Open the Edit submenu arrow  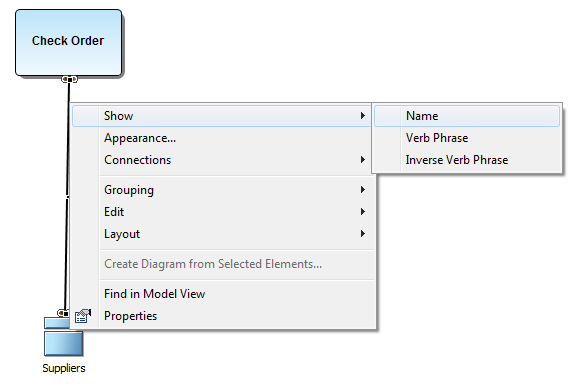click(x=363, y=212)
